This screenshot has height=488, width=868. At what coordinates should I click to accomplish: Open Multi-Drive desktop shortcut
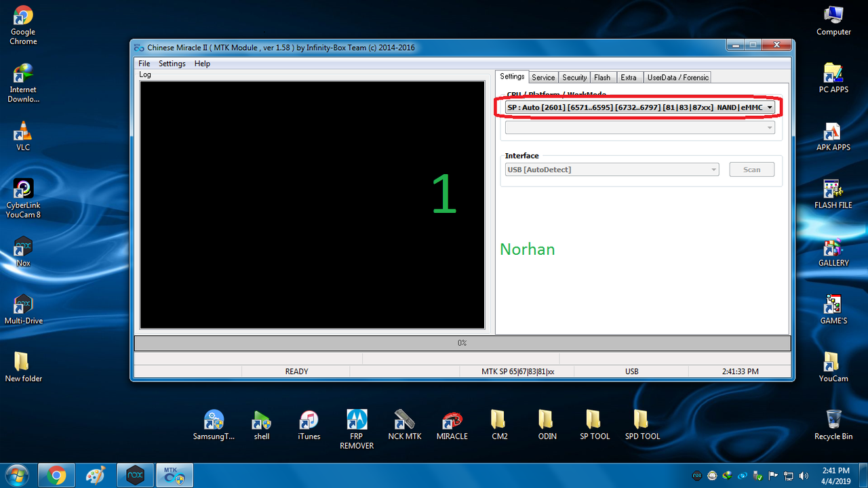(23, 309)
